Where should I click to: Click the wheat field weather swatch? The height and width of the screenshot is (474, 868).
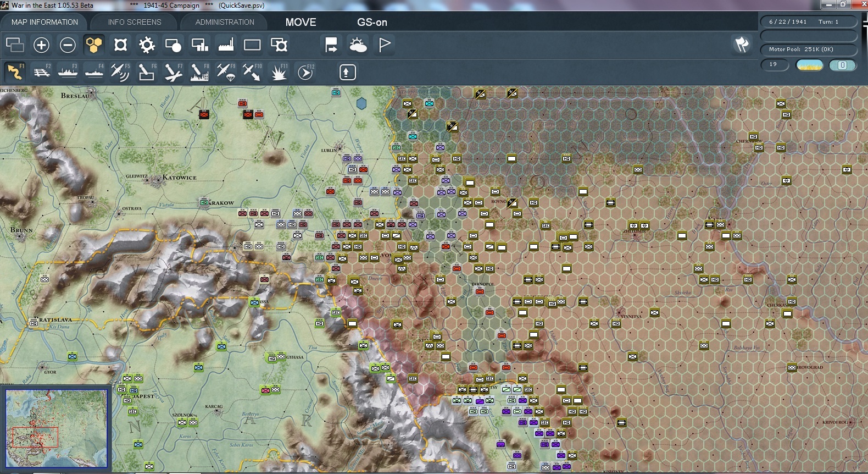[810, 65]
